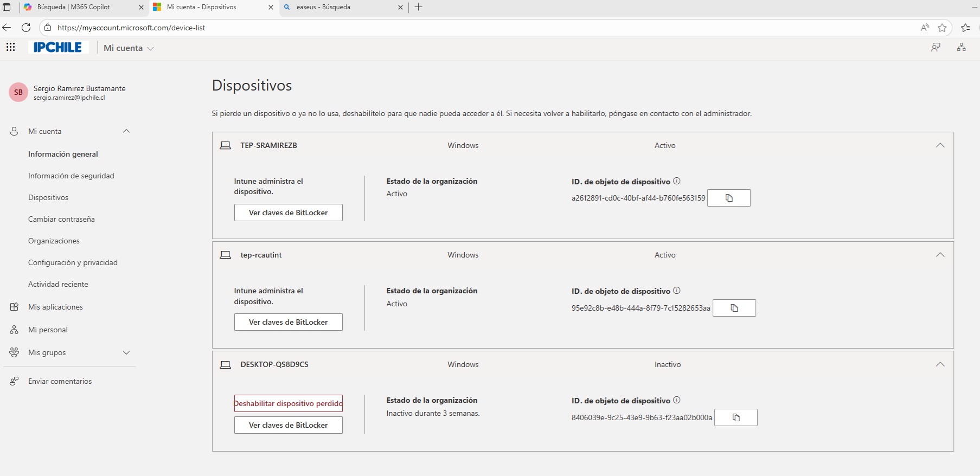
Task: Go to Cambiar contraseña
Action: coord(61,219)
